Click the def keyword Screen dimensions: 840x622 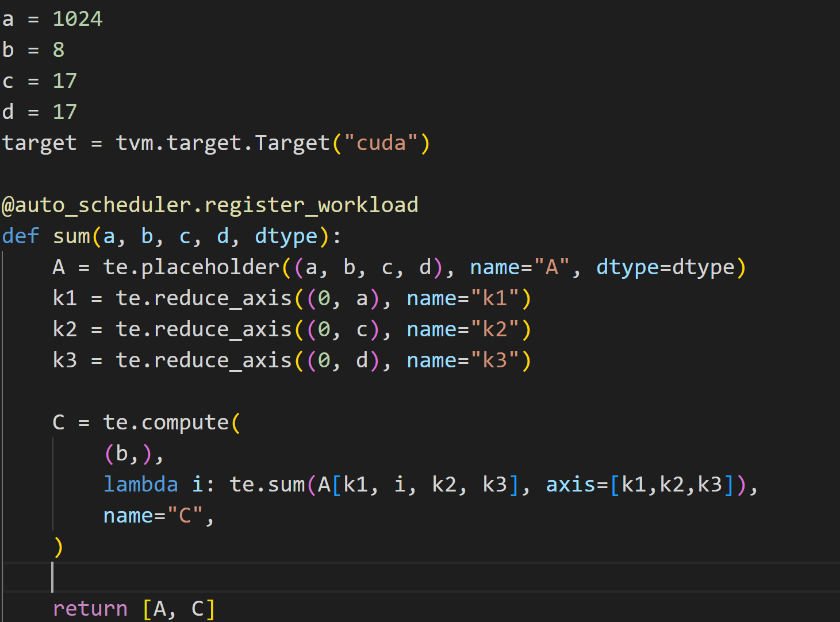[21, 236]
